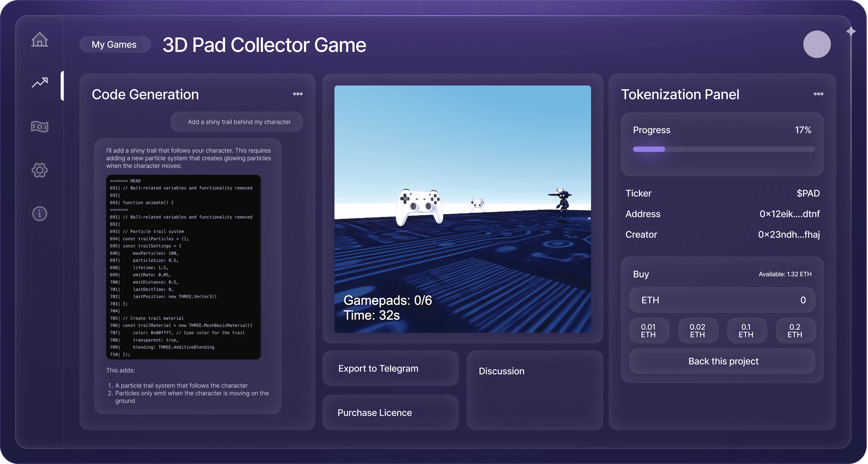
Task: Select the 0.02 ETH preset amount
Action: click(697, 331)
